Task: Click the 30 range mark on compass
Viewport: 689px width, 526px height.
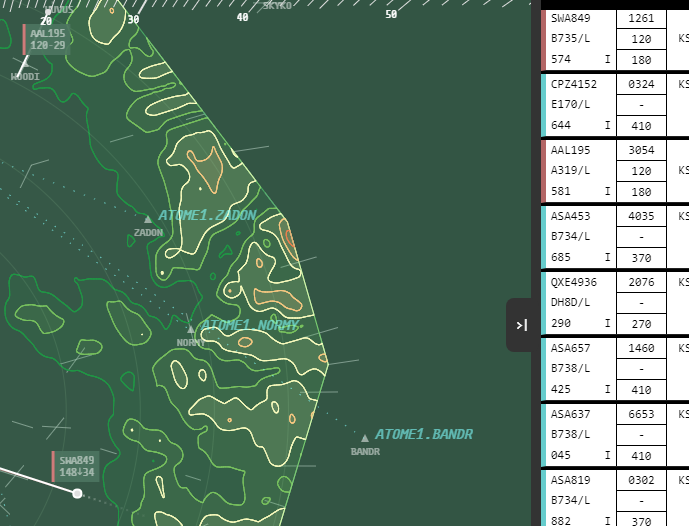Action: [133, 19]
